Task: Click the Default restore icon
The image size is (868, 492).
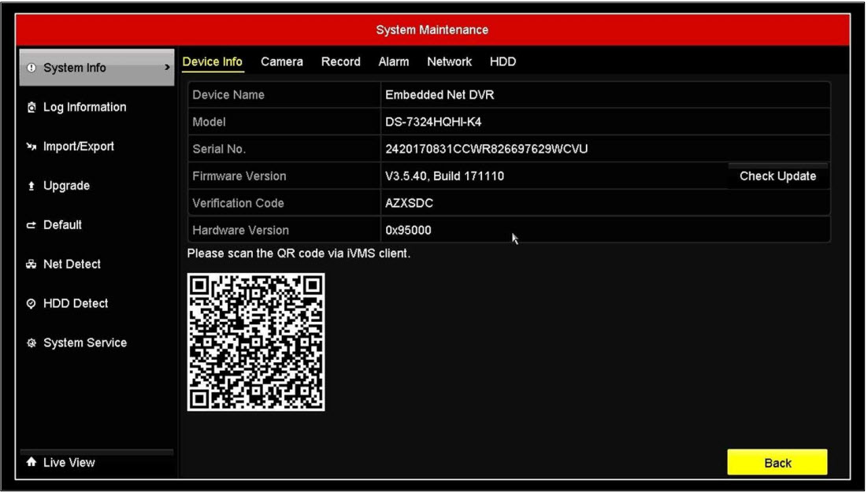Action: [x=32, y=225]
